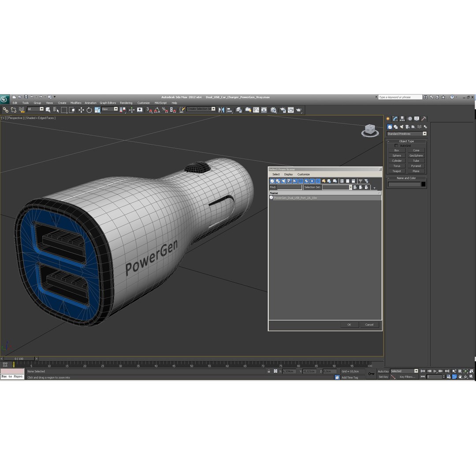Click the black object color swatch
The width and height of the screenshot is (476, 476).
click(423, 184)
